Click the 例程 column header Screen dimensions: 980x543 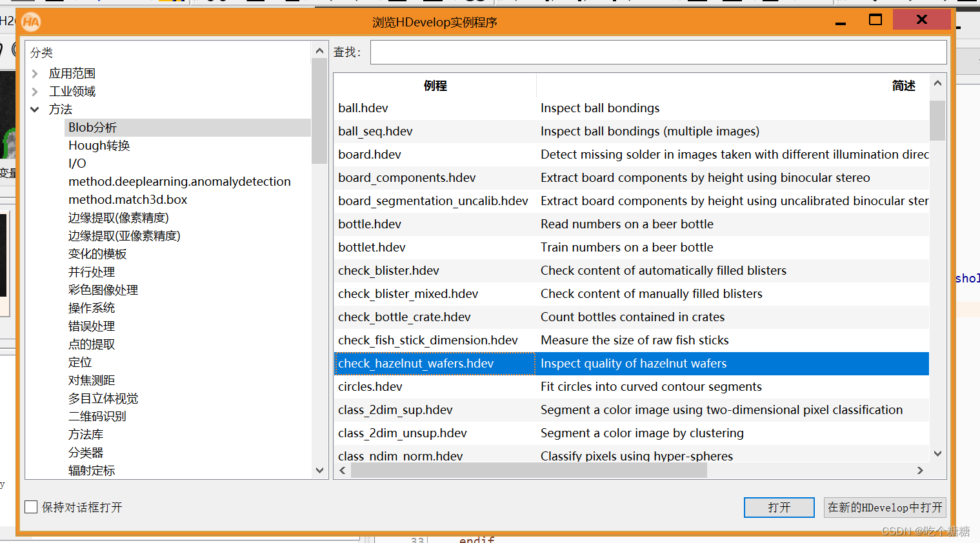click(x=435, y=86)
